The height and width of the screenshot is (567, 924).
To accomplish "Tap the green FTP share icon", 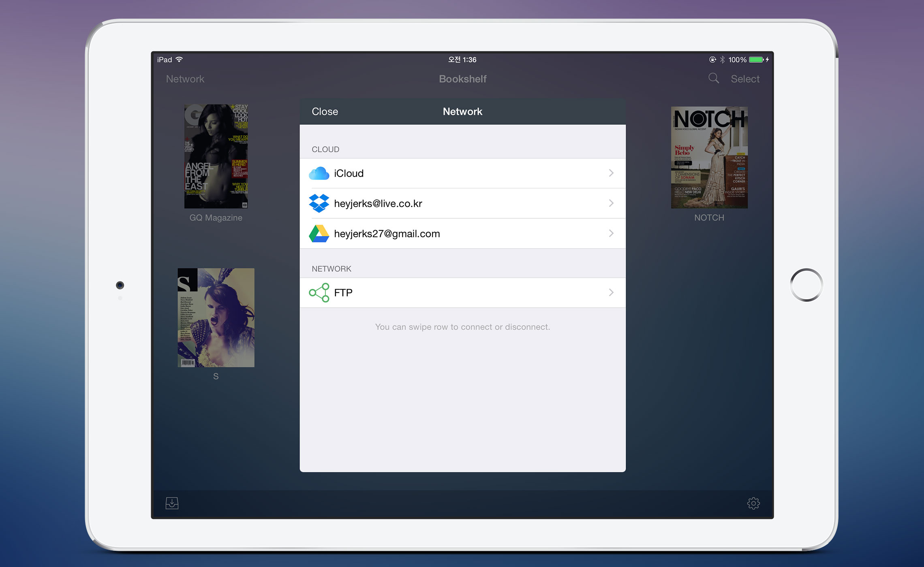I will pyautogui.click(x=319, y=292).
